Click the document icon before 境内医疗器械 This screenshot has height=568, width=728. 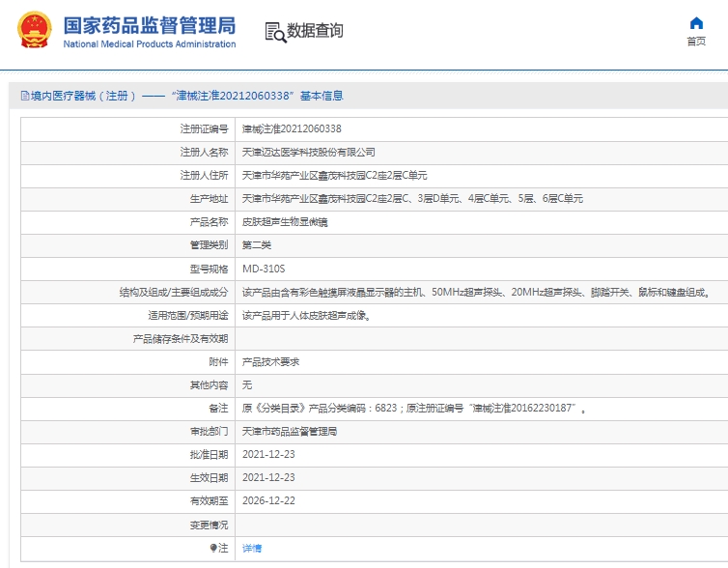(x=25, y=96)
